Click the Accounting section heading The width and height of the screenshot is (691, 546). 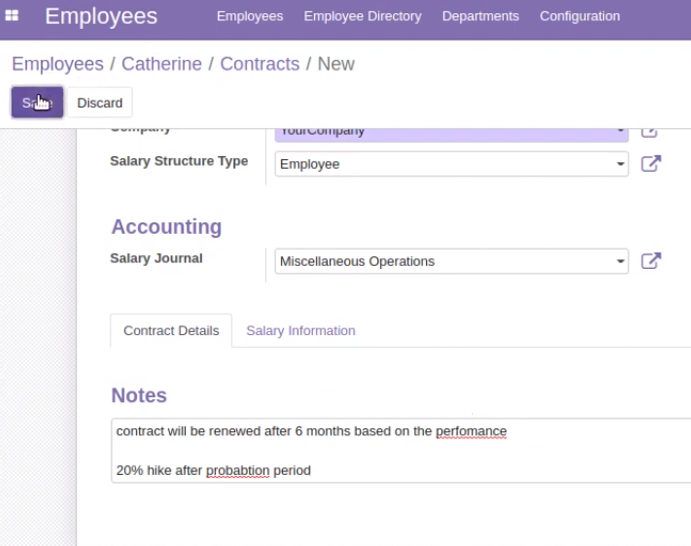click(166, 227)
